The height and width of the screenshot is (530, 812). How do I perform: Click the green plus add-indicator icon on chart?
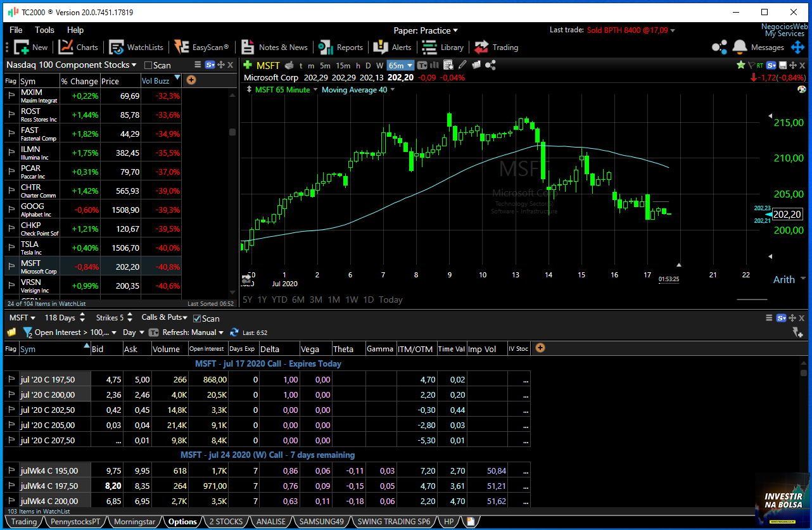coord(248,65)
